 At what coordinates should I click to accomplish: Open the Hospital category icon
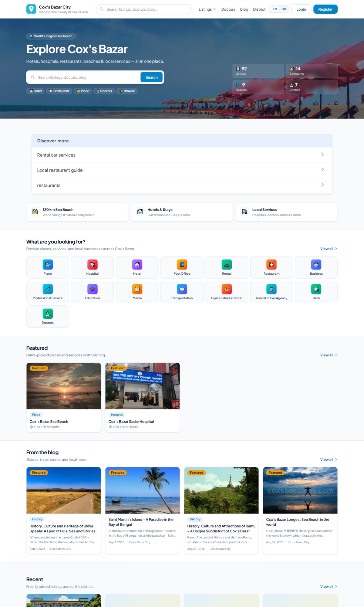93,265
